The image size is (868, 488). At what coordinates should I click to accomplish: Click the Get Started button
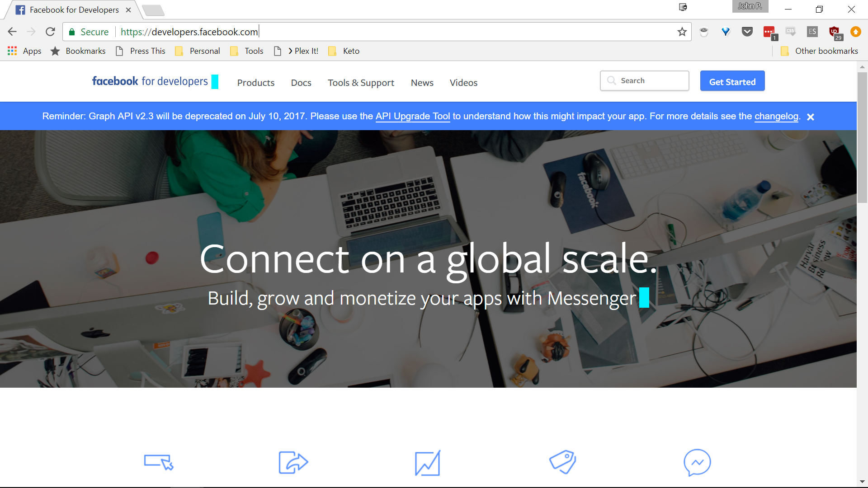point(732,81)
